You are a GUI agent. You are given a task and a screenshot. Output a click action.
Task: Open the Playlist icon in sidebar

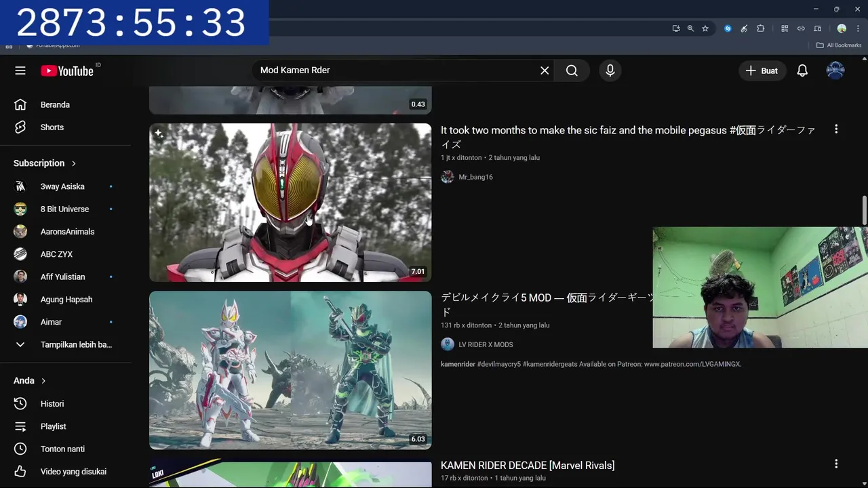(x=20, y=426)
